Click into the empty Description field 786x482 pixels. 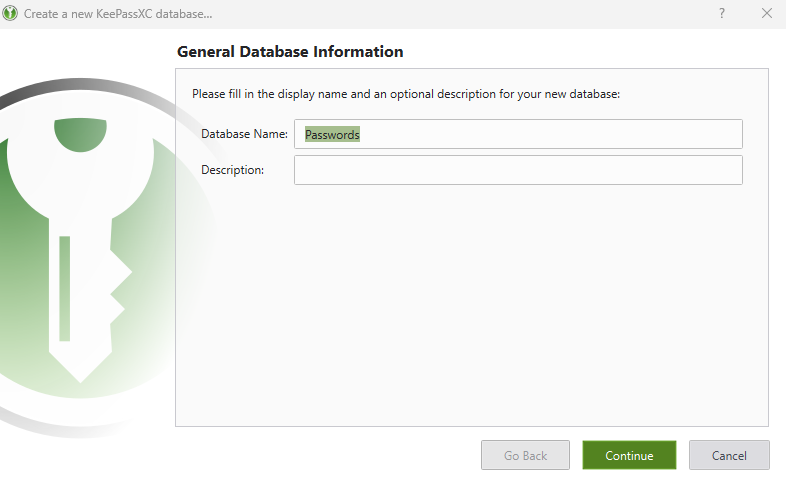click(518, 170)
